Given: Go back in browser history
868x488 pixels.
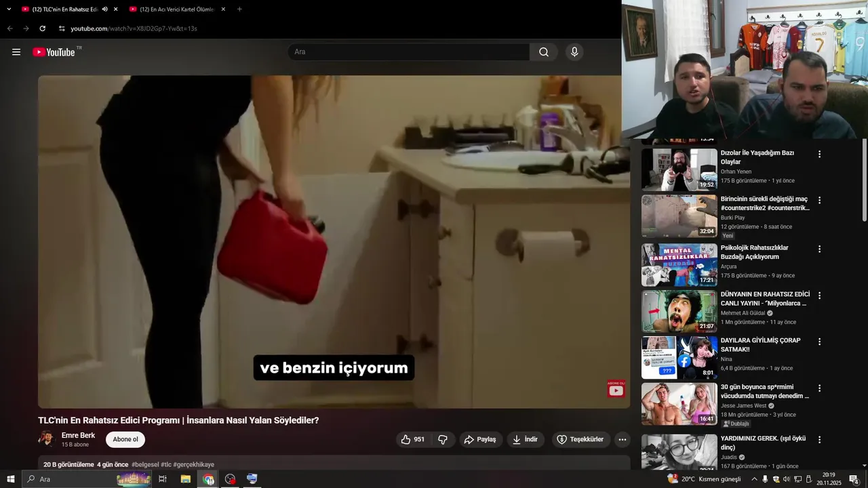Looking at the screenshot, I should coord(9,28).
